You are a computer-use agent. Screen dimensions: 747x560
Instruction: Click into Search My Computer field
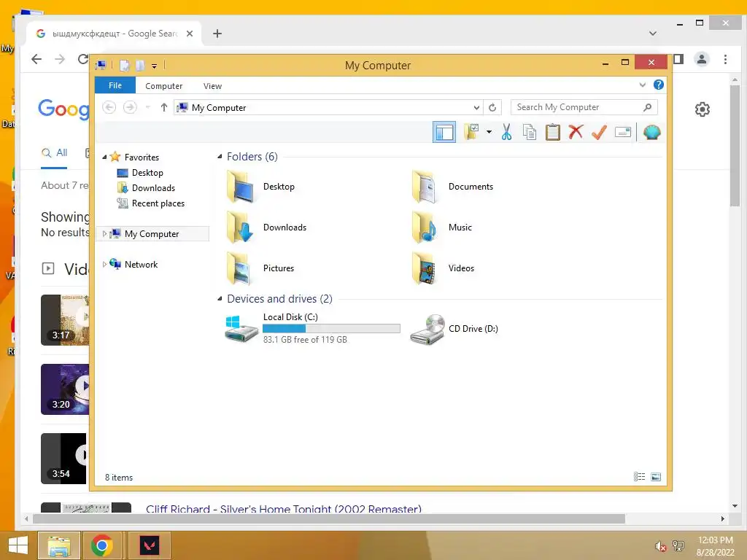pos(584,107)
